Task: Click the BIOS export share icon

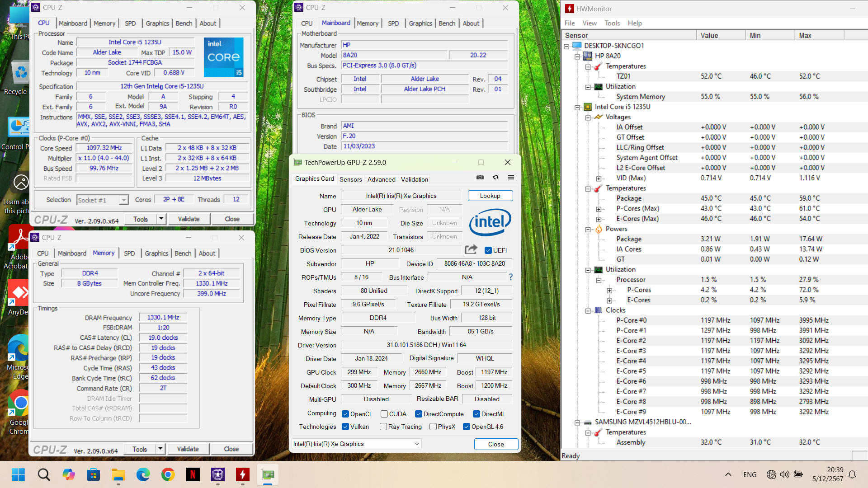Action: [x=471, y=249]
